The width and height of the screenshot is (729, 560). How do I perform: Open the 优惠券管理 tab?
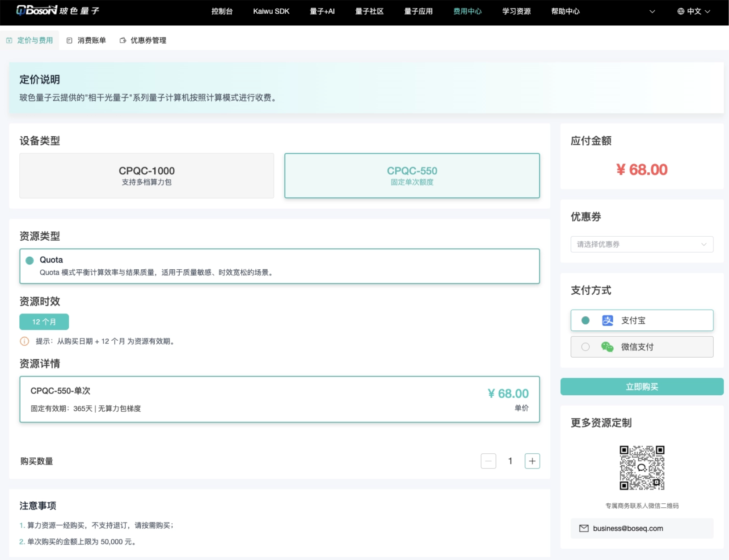143,40
